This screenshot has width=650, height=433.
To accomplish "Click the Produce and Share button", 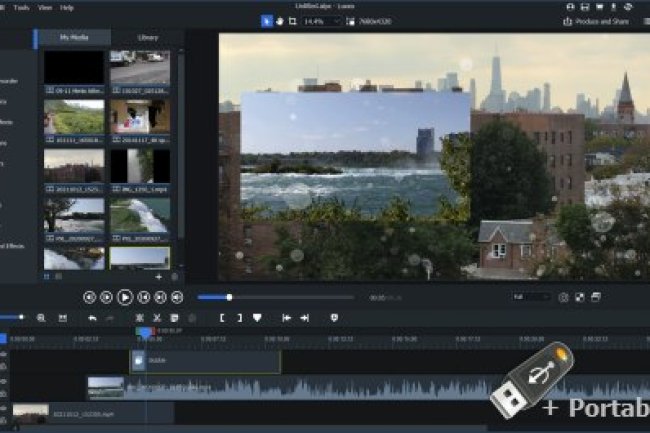I will [596, 22].
